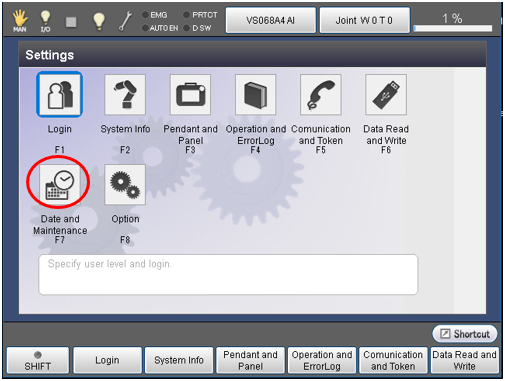Open Comunication and Token phone icon
Screen dimensions: 505x381
tap(321, 95)
